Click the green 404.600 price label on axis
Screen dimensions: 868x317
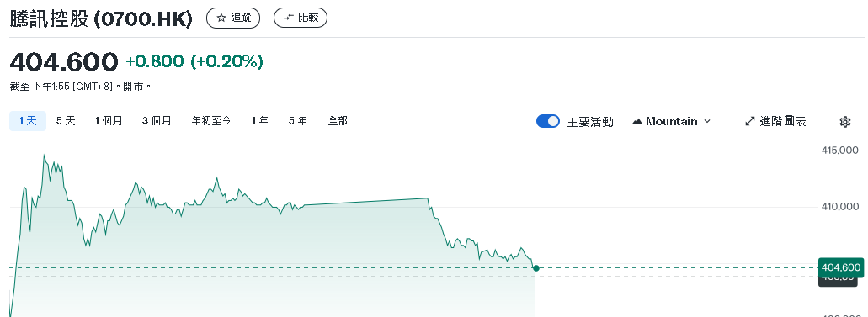pos(841,267)
